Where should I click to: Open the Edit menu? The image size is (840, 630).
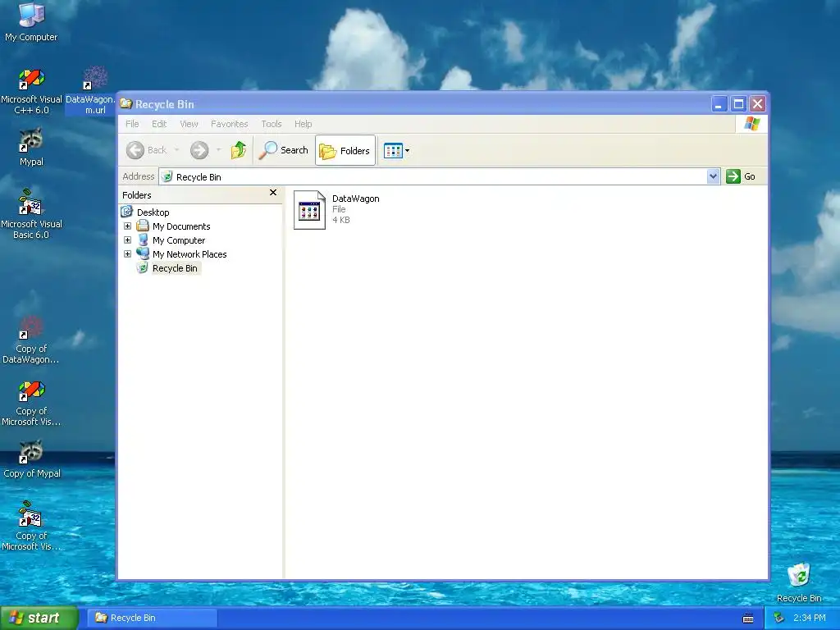pyautogui.click(x=159, y=124)
